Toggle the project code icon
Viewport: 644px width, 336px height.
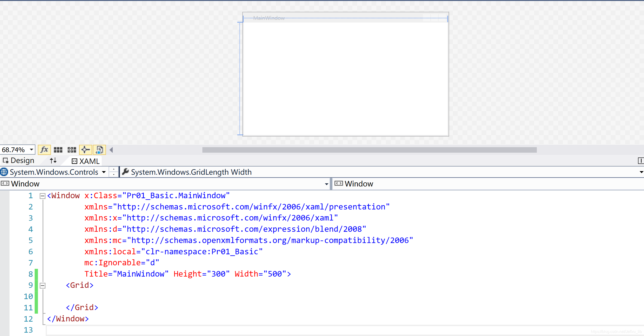pos(100,150)
